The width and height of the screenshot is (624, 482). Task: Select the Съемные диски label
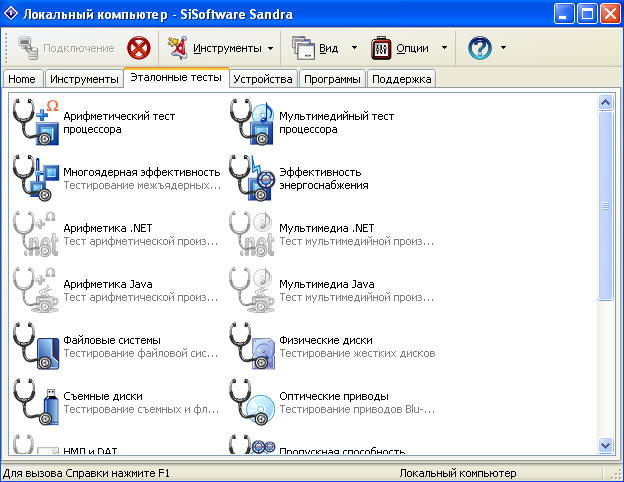pos(103,396)
